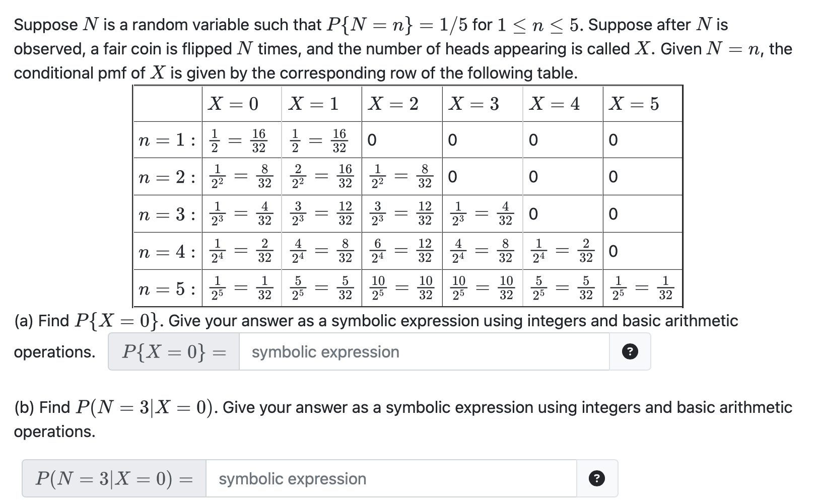Select the 6/2^4 = 12/32 table cell

pos(402,251)
